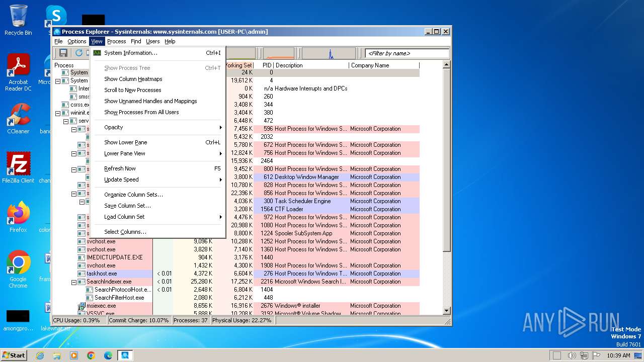Collapse the System process tree node
The image size is (644, 362).
(58, 81)
